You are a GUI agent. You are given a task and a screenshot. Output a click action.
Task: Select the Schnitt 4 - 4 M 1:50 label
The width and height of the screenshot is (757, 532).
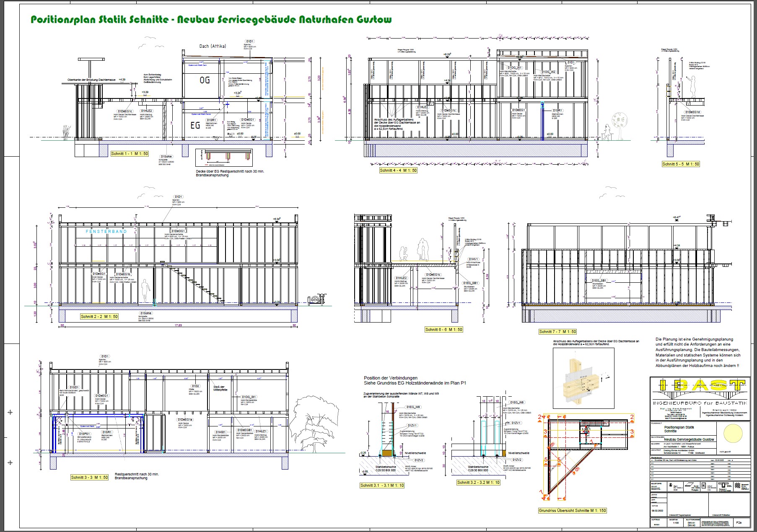(398, 170)
